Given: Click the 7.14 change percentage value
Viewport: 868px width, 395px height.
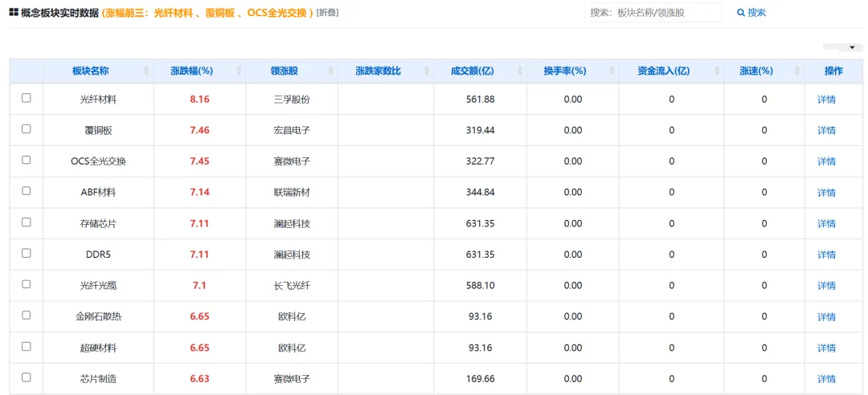Looking at the screenshot, I should [x=200, y=193].
